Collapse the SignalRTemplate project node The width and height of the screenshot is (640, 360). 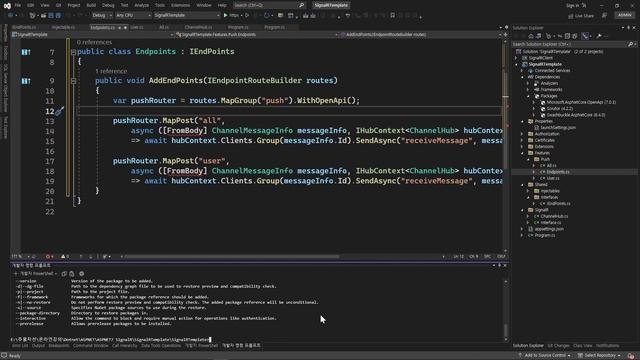(x=516, y=64)
